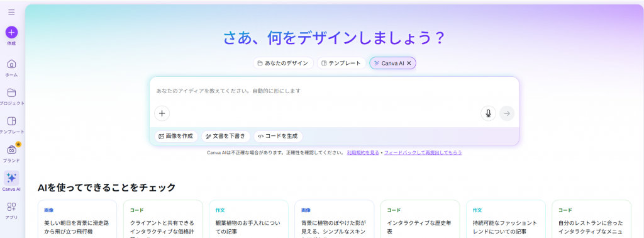Go to ホーム in sidebar

pos(11,68)
